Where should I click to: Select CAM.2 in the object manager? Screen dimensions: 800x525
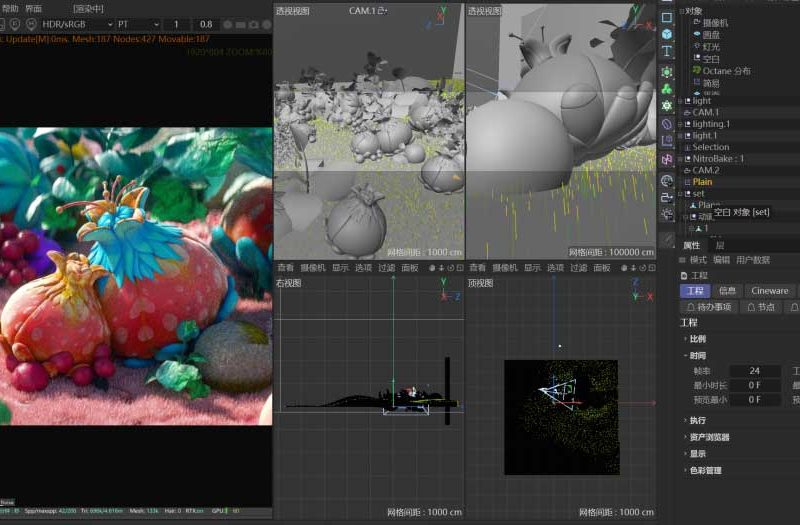(706, 170)
